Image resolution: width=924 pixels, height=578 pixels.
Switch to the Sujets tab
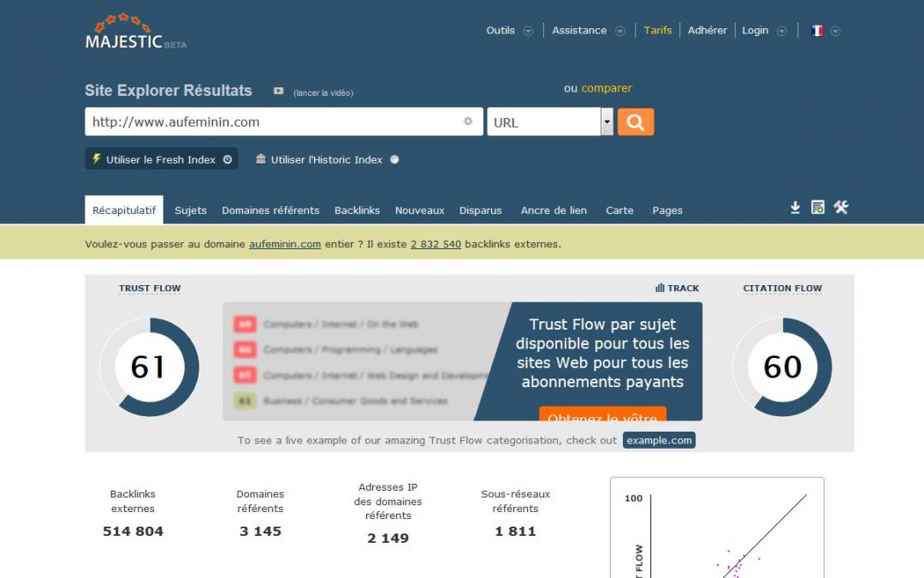pos(190,211)
